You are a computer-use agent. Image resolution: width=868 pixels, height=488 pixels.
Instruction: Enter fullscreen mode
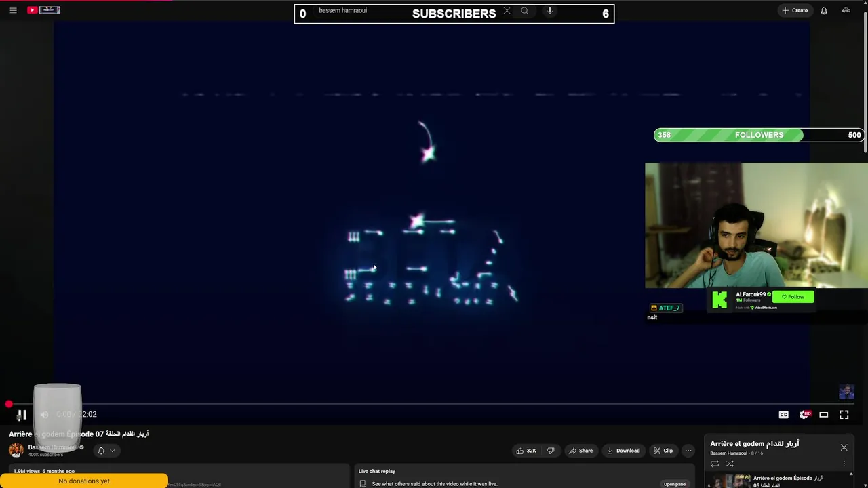tap(844, 414)
